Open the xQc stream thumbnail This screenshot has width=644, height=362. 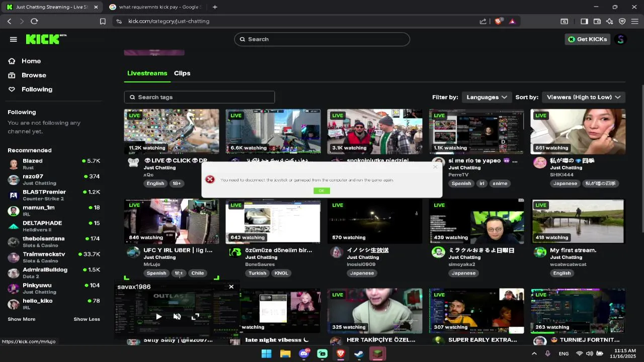[172, 132]
